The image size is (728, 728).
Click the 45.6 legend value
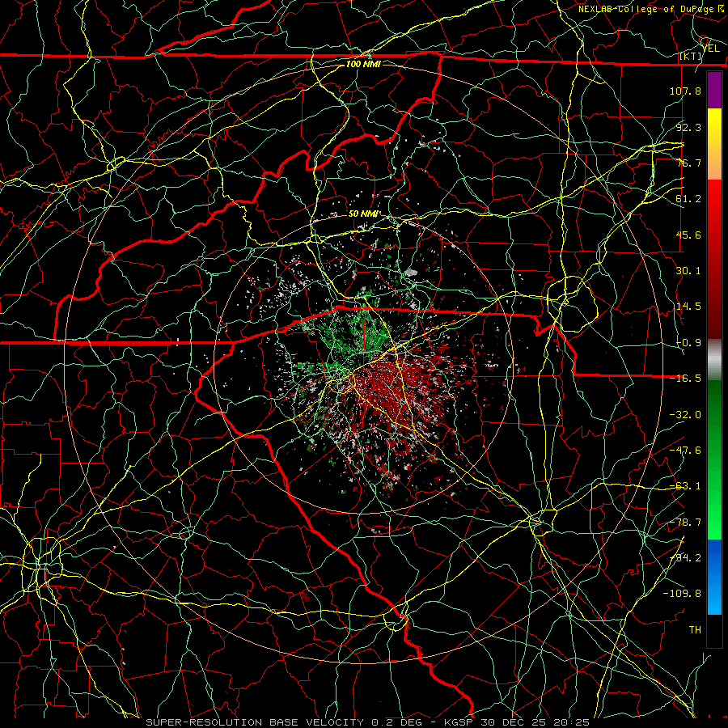(x=688, y=235)
